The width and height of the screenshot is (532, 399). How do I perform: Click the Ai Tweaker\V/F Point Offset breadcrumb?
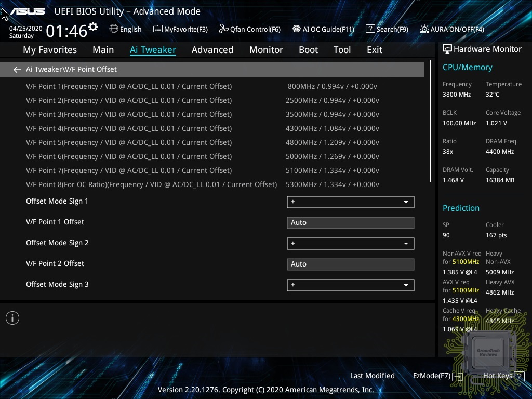71,69
